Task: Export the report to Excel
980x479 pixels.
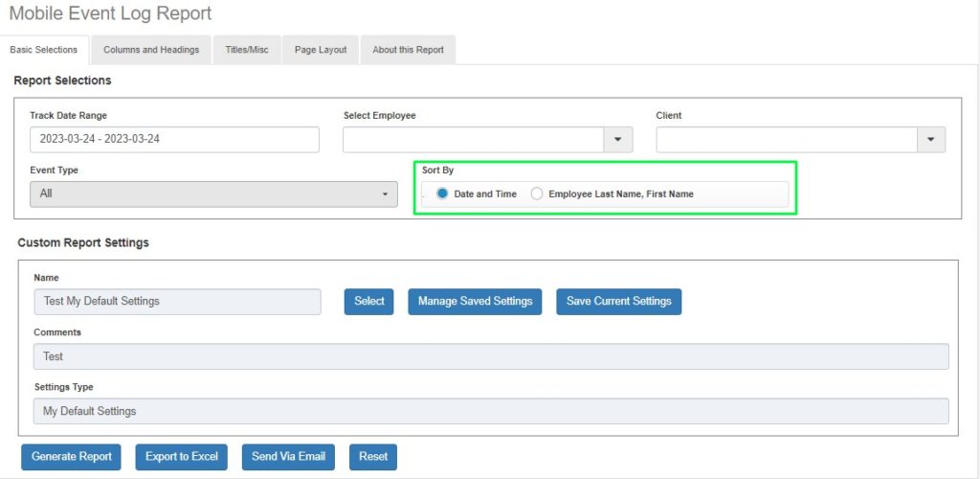Action: [182, 457]
